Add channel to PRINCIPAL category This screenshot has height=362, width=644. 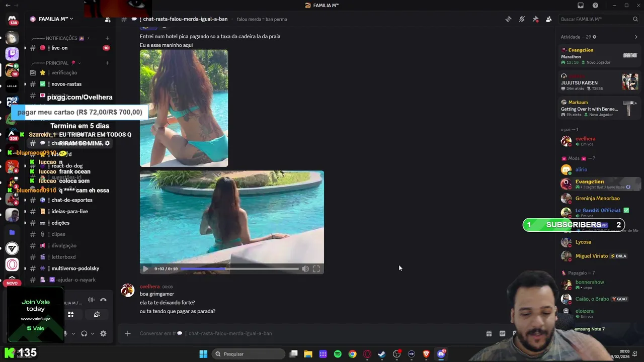coord(107,63)
